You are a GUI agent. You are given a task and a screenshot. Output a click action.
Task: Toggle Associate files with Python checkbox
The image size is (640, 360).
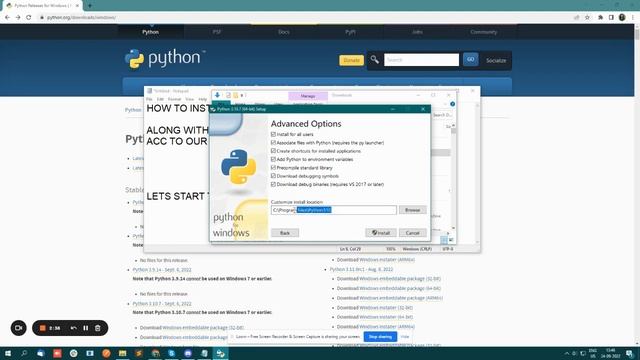[x=273, y=142]
